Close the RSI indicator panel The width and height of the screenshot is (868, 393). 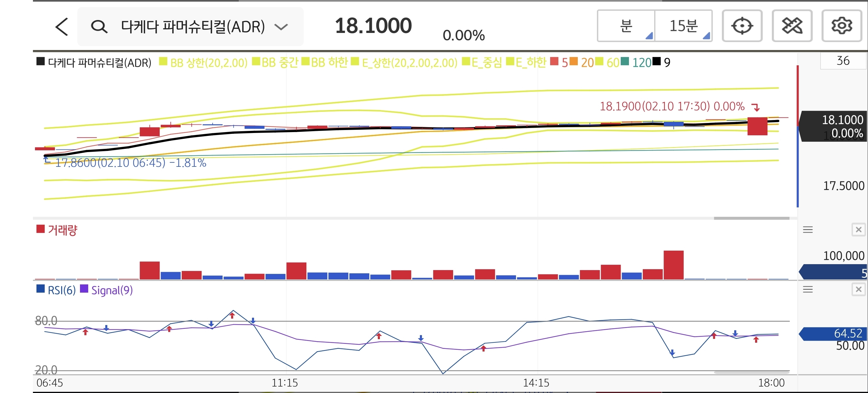[x=858, y=289]
